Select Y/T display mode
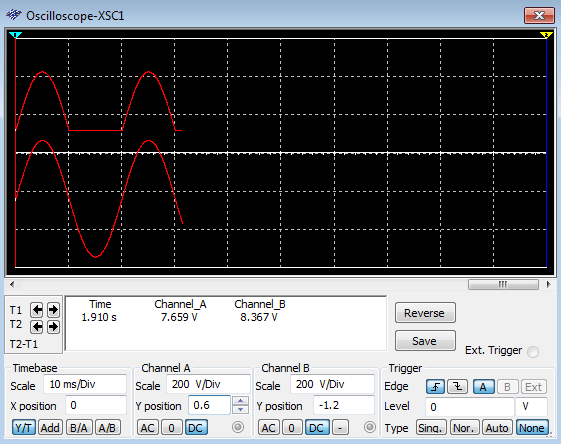561x444 pixels. pos(24,428)
